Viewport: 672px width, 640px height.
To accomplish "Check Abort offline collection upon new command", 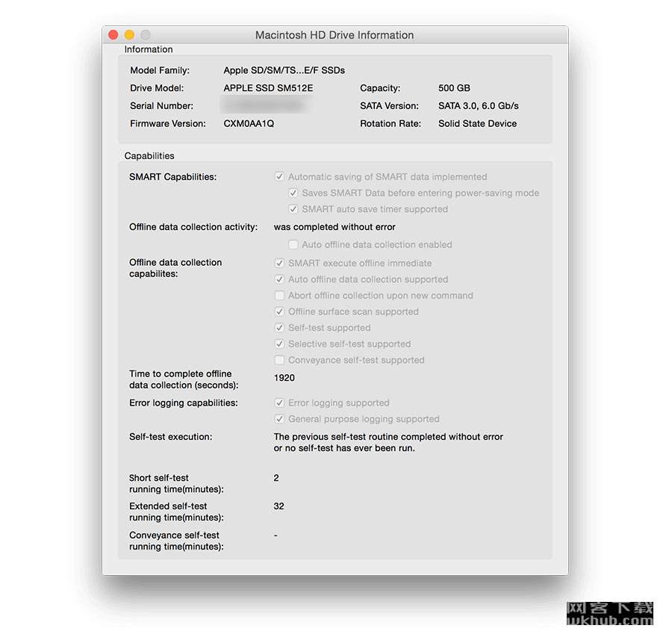I will tap(279, 295).
